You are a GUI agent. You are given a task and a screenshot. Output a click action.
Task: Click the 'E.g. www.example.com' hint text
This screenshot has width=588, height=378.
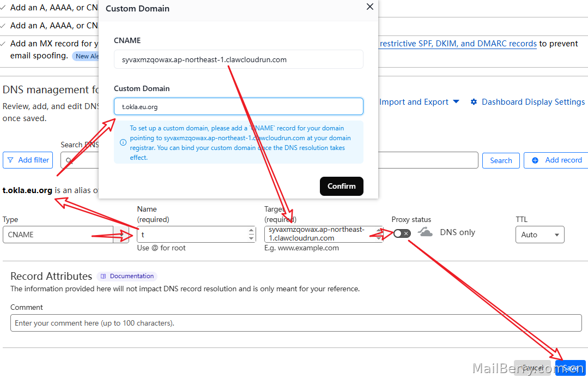tap(301, 248)
